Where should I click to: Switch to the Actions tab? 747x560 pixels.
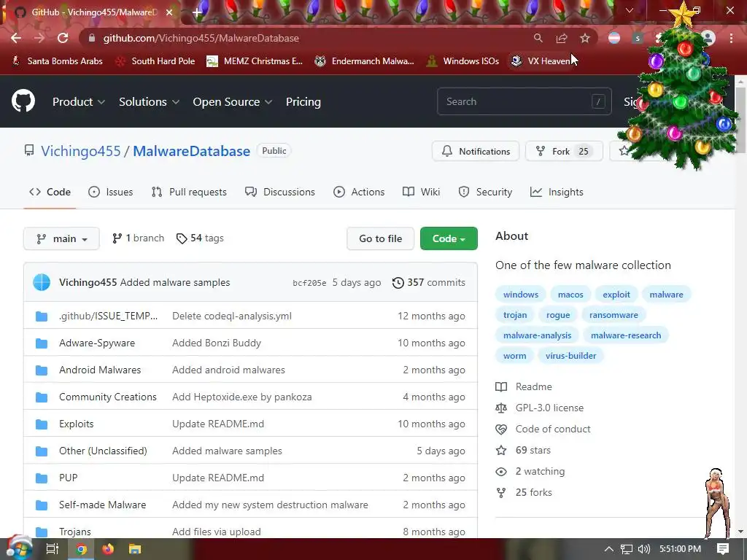[359, 192]
